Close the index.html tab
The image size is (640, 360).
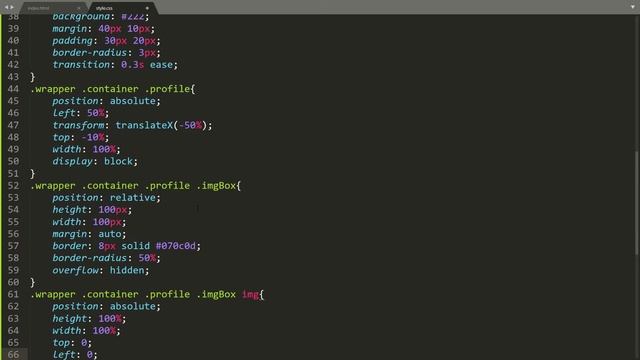tap(79, 8)
